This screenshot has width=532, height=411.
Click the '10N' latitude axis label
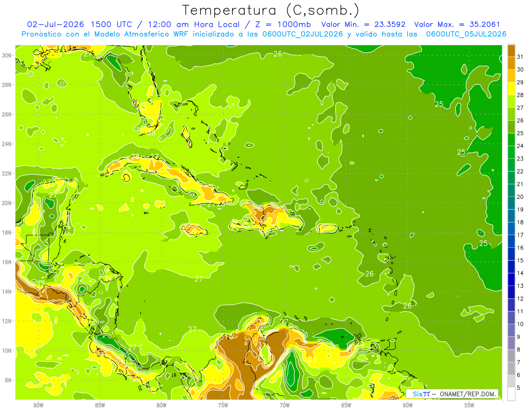(x=7, y=351)
